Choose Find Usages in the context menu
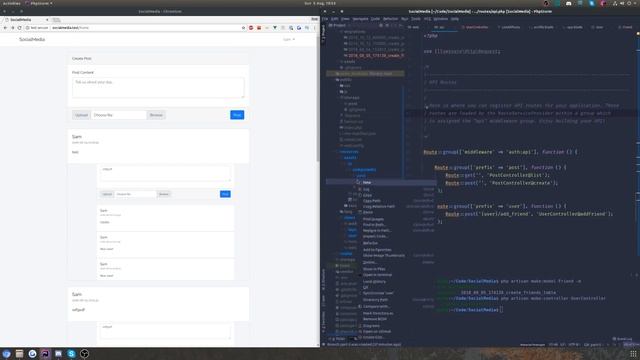Image resolution: width=640 pixels, height=360 pixels. tap(396, 219)
